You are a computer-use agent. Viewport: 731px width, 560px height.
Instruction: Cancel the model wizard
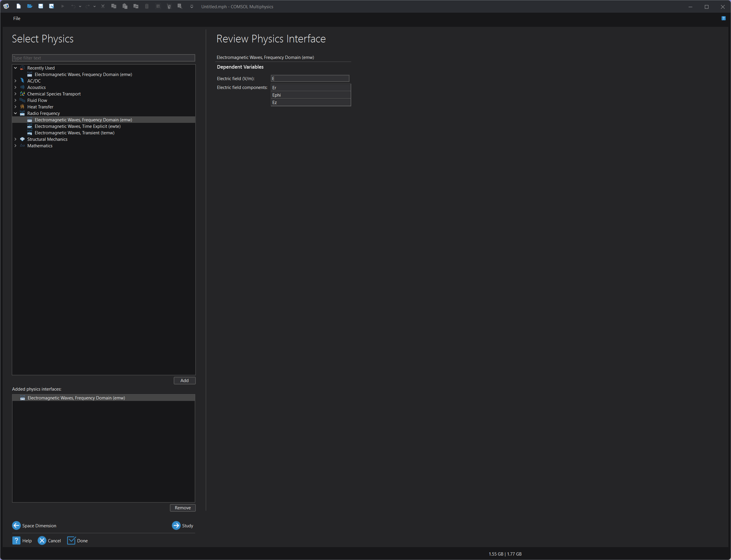coord(42,540)
